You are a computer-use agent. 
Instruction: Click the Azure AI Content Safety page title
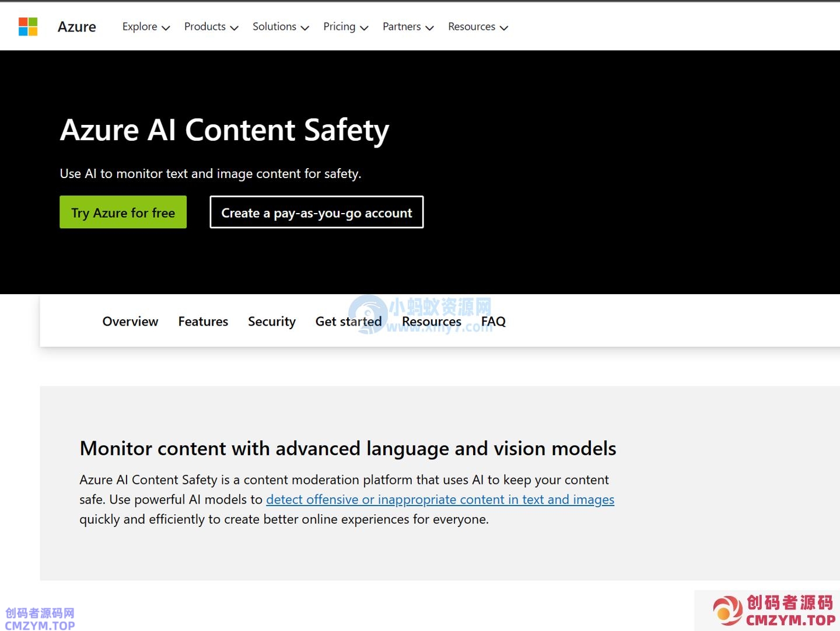[225, 130]
